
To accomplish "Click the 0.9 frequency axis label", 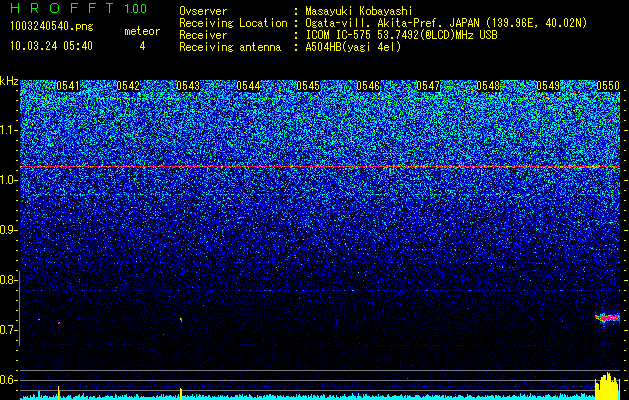I will 7,230.
